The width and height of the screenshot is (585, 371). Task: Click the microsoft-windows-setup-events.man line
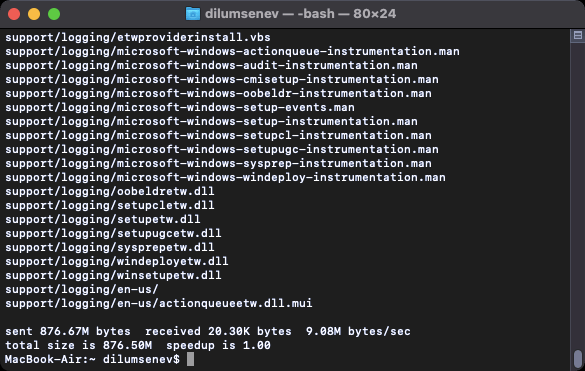tap(180, 107)
